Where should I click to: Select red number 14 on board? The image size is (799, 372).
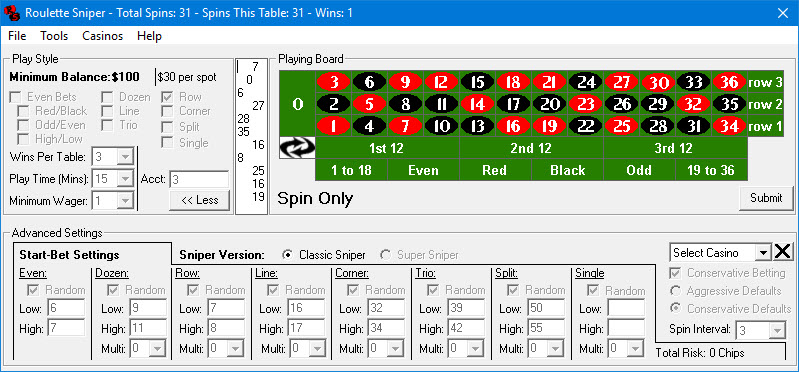pos(477,104)
